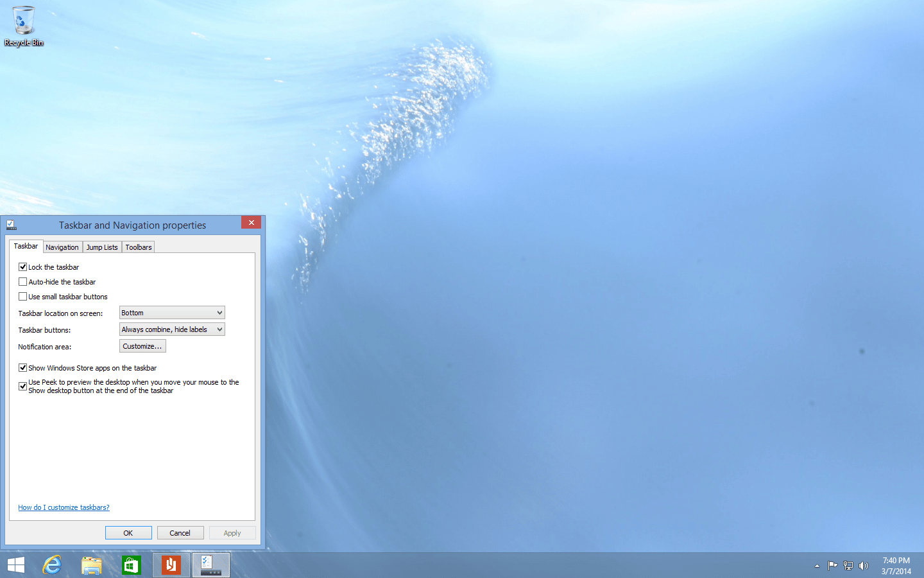This screenshot has width=924, height=578.
Task: Close the Taskbar and Navigation dialog
Action: point(251,222)
